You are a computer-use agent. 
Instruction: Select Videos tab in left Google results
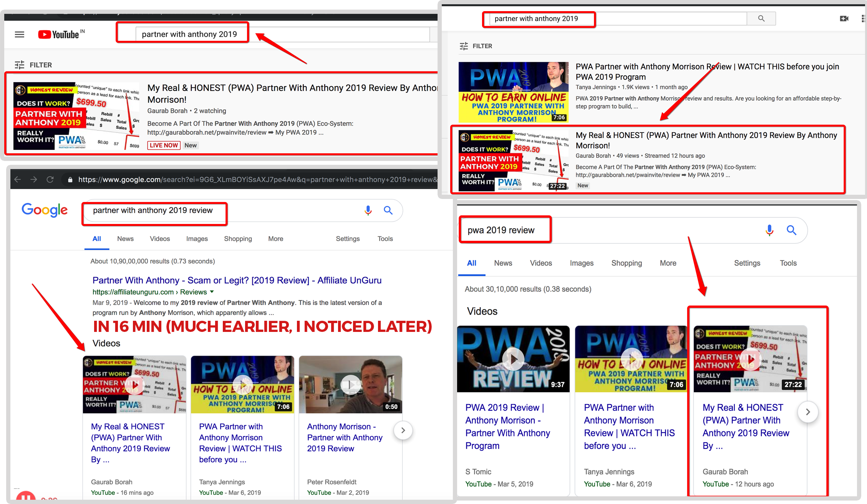click(160, 239)
